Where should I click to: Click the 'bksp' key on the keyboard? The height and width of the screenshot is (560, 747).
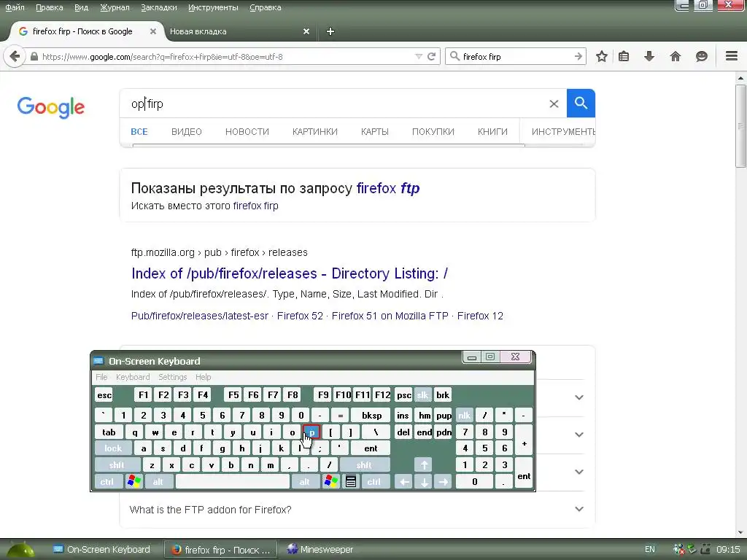tap(371, 415)
